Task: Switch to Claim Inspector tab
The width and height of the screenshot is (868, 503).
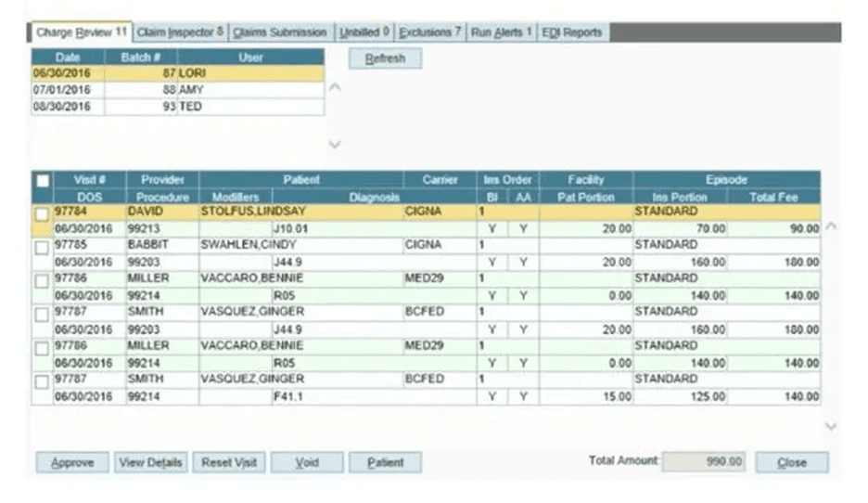Action: 180,32
